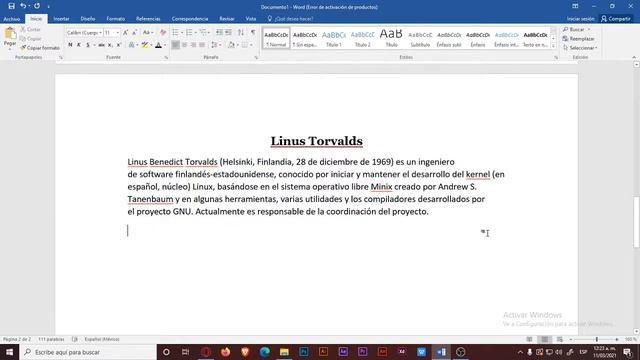Switch to Read Mode view
Viewport: 640px width, 360px height.
point(529,339)
